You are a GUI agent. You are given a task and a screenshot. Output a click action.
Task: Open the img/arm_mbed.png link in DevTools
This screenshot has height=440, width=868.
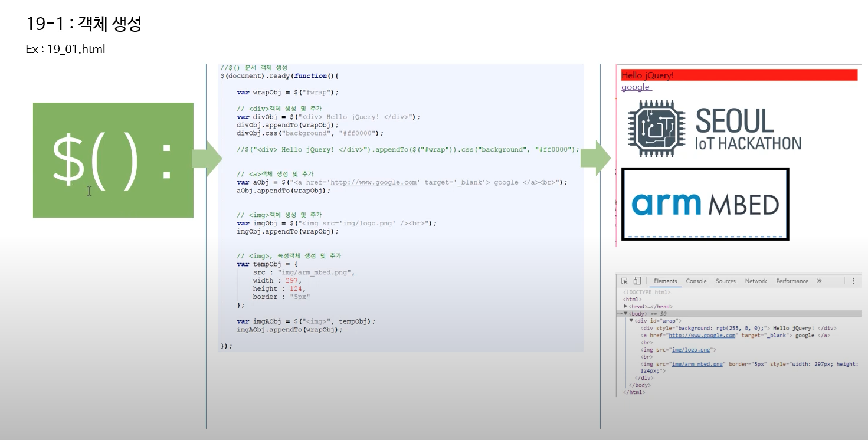pyautogui.click(x=697, y=364)
